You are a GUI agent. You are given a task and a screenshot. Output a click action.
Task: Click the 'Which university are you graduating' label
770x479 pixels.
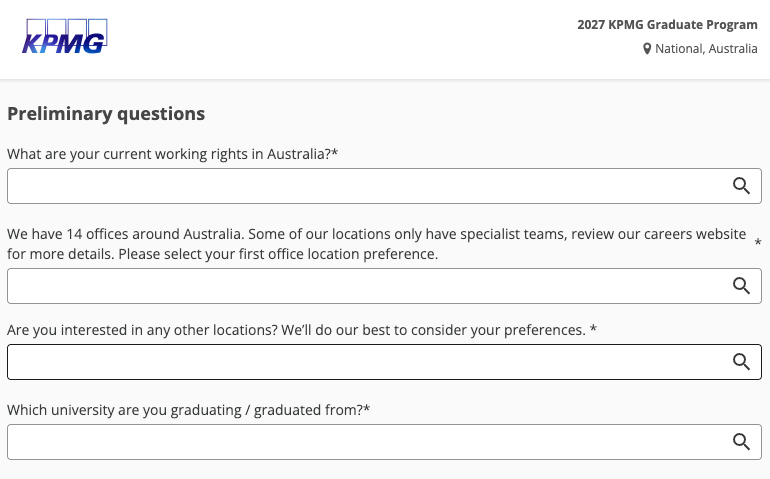[184, 410]
